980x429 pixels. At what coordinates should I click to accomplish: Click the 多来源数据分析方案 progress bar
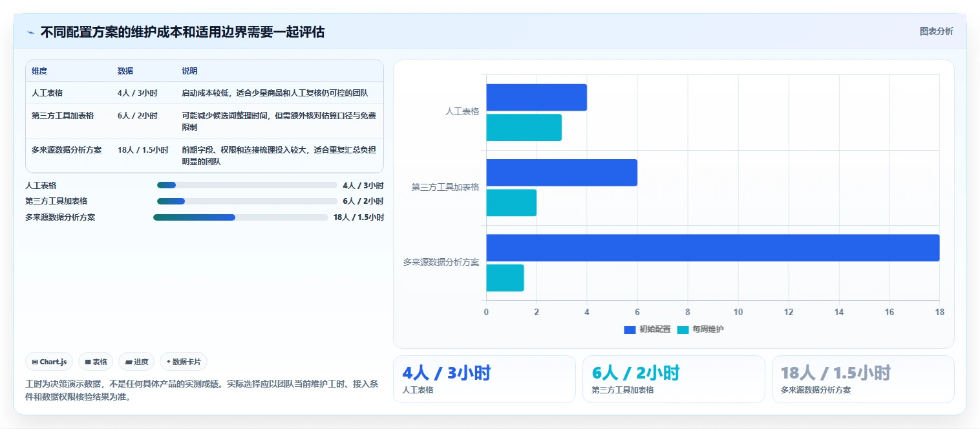pos(240,217)
